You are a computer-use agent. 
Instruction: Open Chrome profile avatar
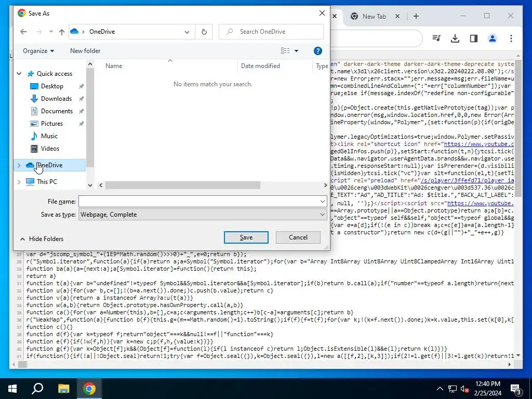click(493, 38)
